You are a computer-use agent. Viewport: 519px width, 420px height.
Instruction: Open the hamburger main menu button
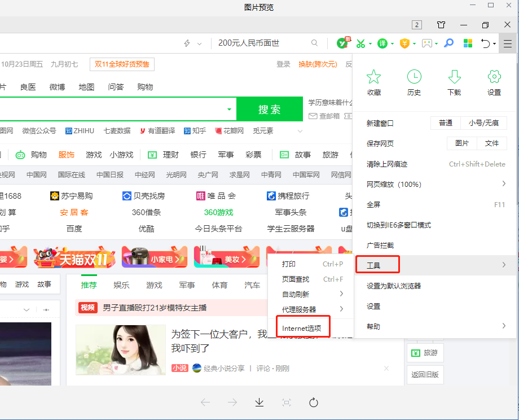click(508, 43)
